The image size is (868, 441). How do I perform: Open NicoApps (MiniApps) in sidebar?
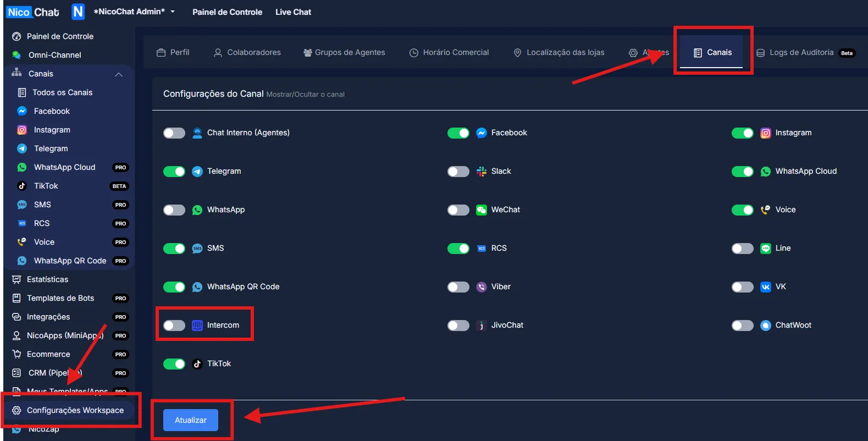click(65, 335)
